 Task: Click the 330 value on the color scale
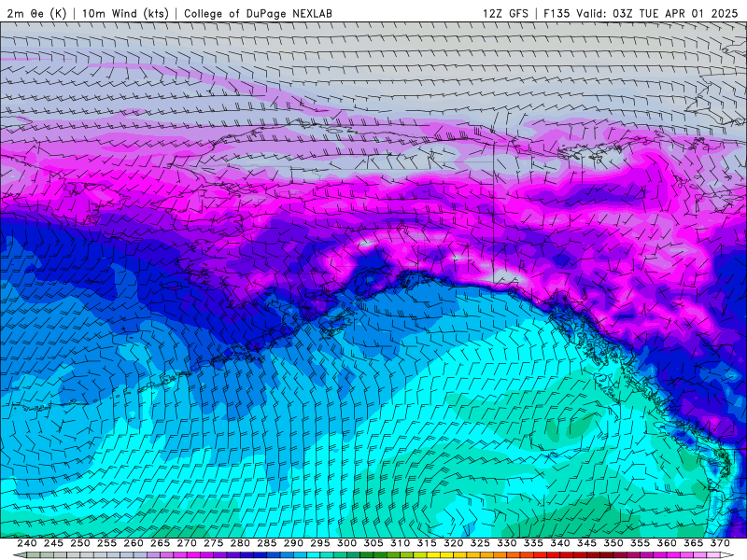[x=507, y=543]
